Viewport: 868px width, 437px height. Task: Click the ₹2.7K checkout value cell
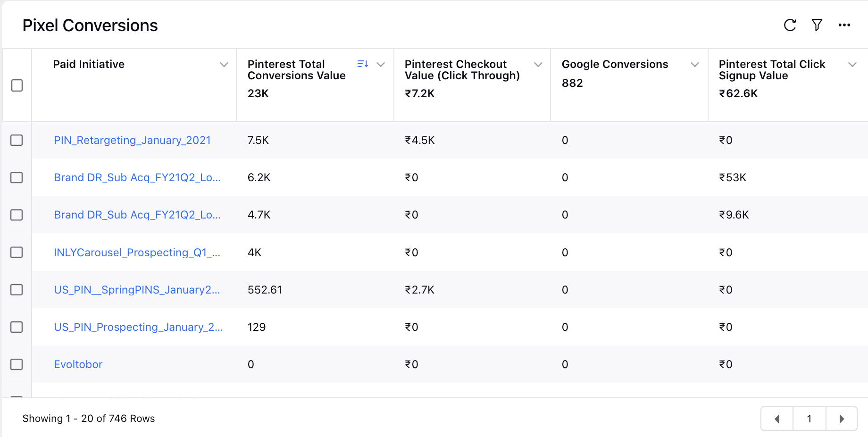coord(420,290)
